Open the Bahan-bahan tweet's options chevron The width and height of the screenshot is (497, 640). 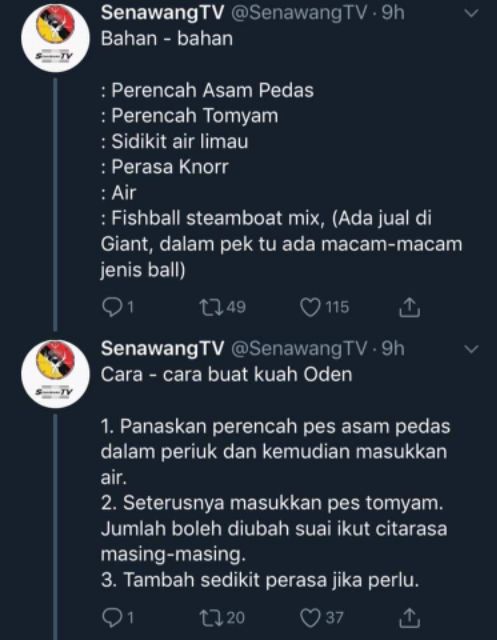tap(471, 14)
